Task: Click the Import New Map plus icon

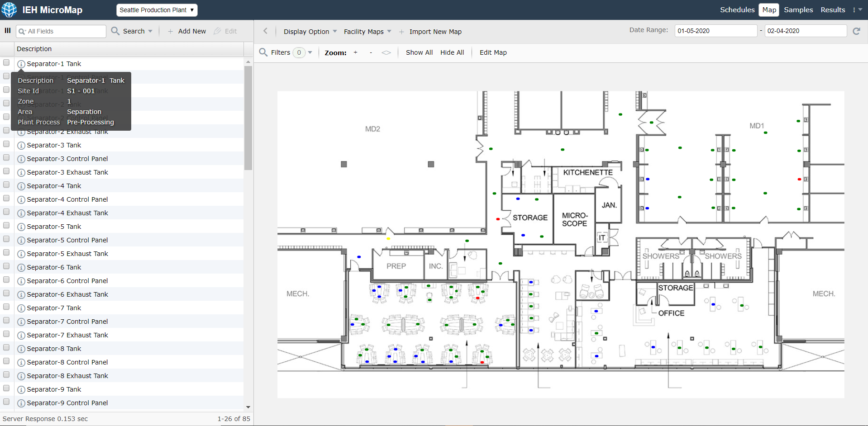Action: 401,32
